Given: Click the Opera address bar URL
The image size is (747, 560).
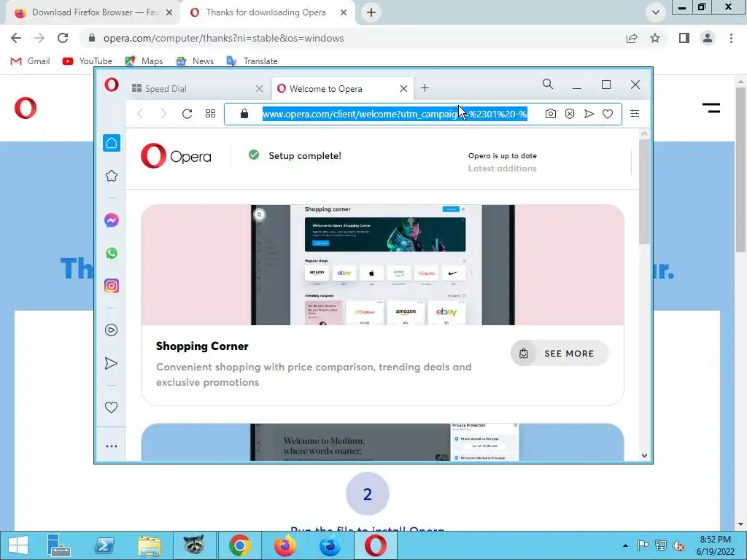Looking at the screenshot, I should pyautogui.click(x=395, y=114).
